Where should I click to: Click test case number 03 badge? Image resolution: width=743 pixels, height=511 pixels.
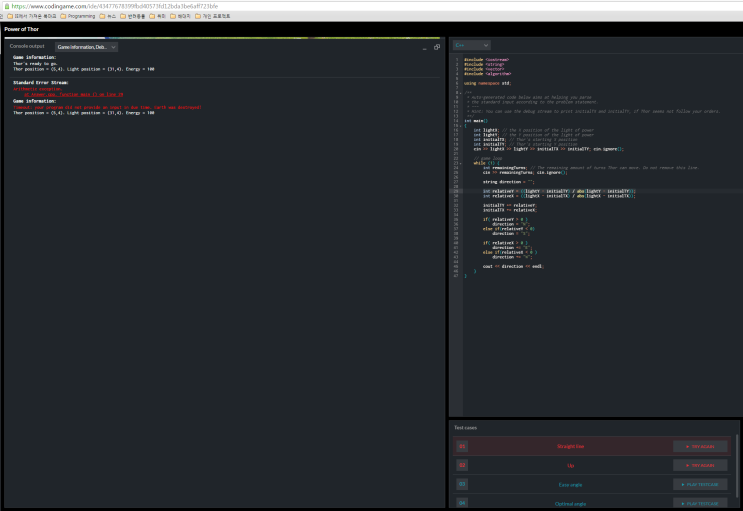[462, 484]
